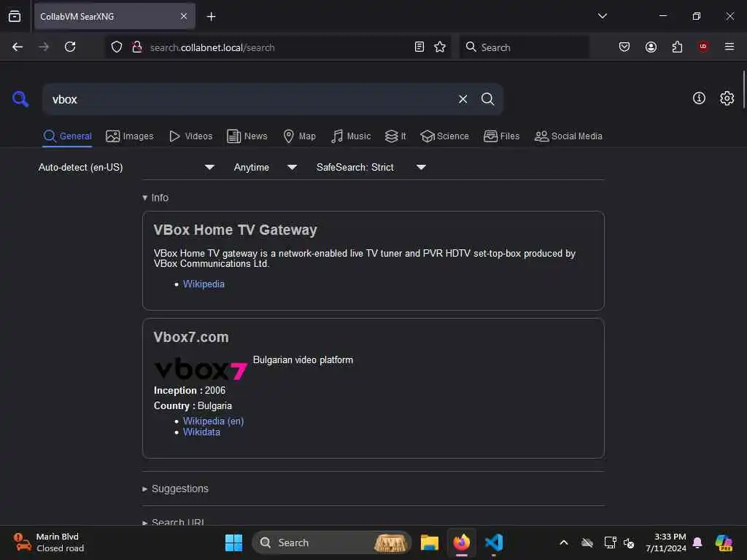Open SearXNG preferences gear icon
Viewport: 747px width, 560px height.
[x=727, y=98]
